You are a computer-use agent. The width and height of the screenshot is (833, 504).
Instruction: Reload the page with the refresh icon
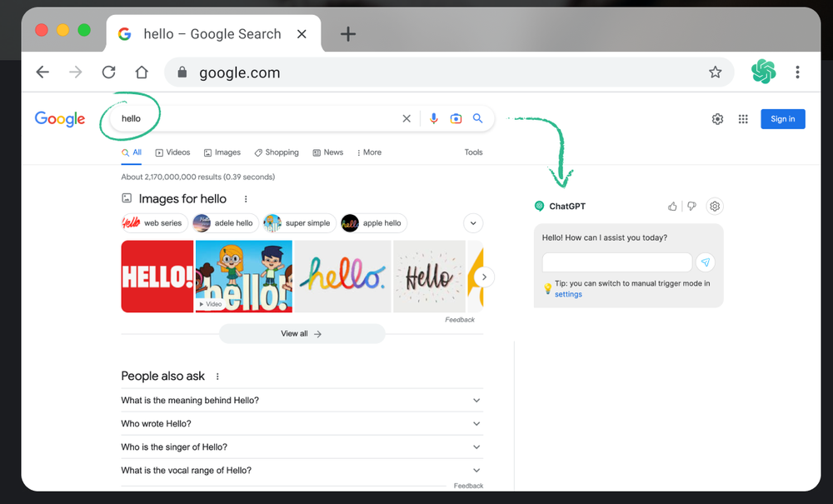point(108,72)
